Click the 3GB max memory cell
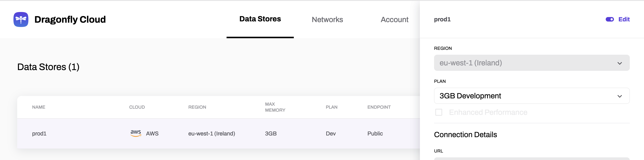 click(x=271, y=133)
